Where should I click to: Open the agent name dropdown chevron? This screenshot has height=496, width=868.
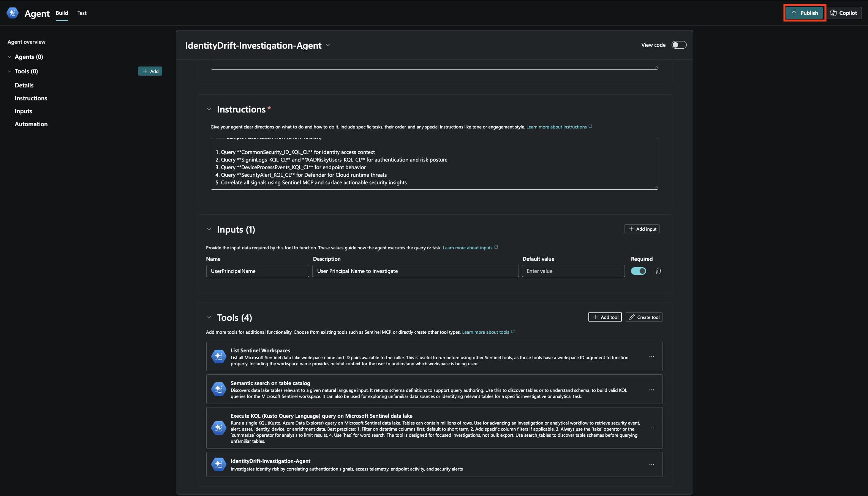(328, 45)
